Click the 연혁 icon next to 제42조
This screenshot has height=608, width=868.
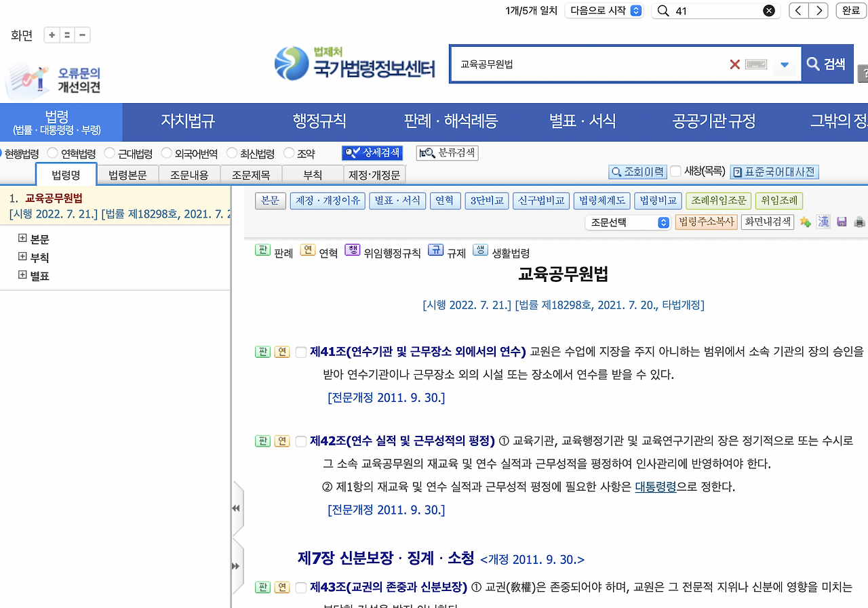[281, 440]
